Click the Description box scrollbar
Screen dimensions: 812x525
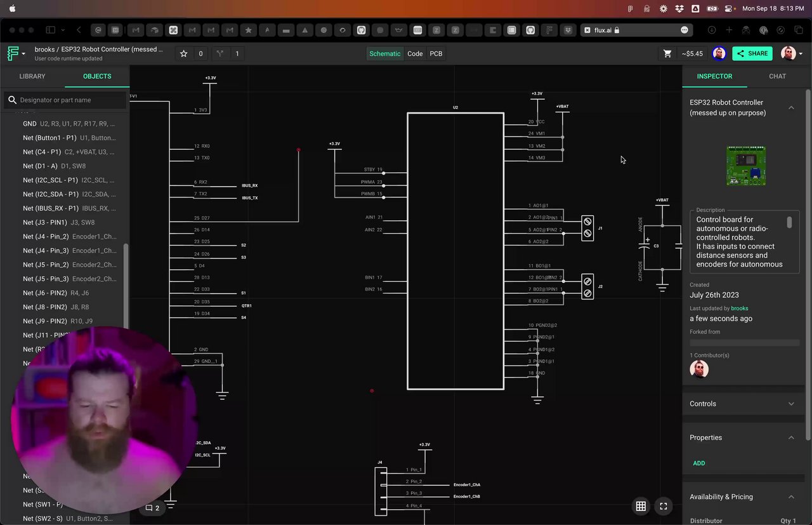790,222
